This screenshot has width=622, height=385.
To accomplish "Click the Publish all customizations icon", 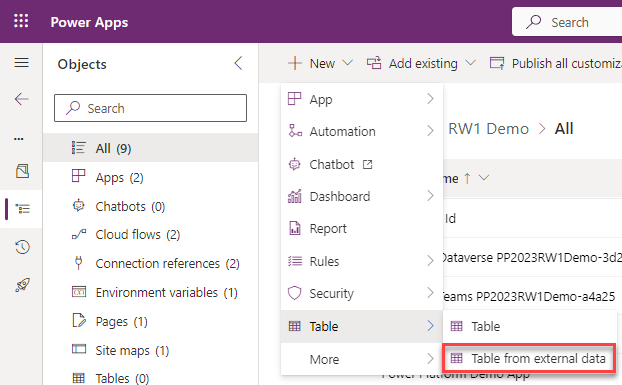I will (497, 63).
